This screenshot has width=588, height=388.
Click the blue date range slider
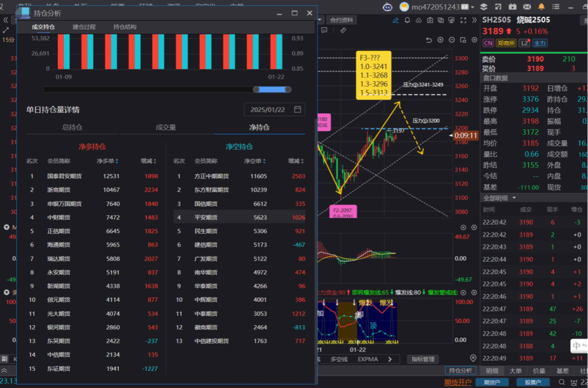click(272, 90)
